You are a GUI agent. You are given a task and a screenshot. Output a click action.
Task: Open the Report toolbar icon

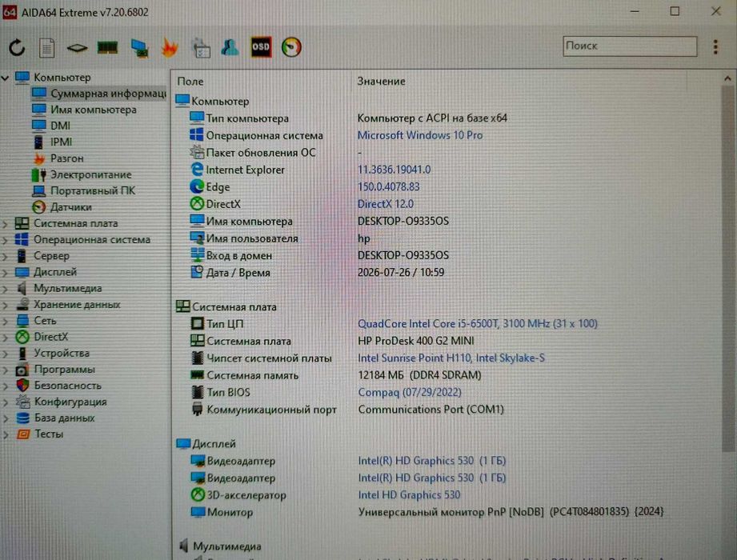[46, 47]
